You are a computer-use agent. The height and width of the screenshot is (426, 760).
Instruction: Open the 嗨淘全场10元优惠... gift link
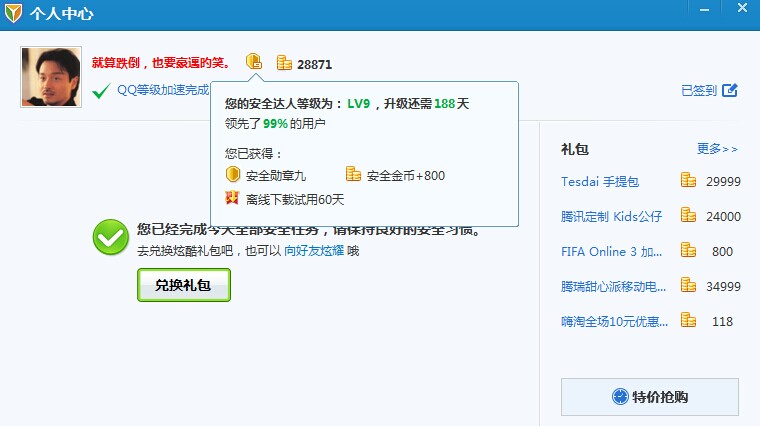[x=614, y=321]
